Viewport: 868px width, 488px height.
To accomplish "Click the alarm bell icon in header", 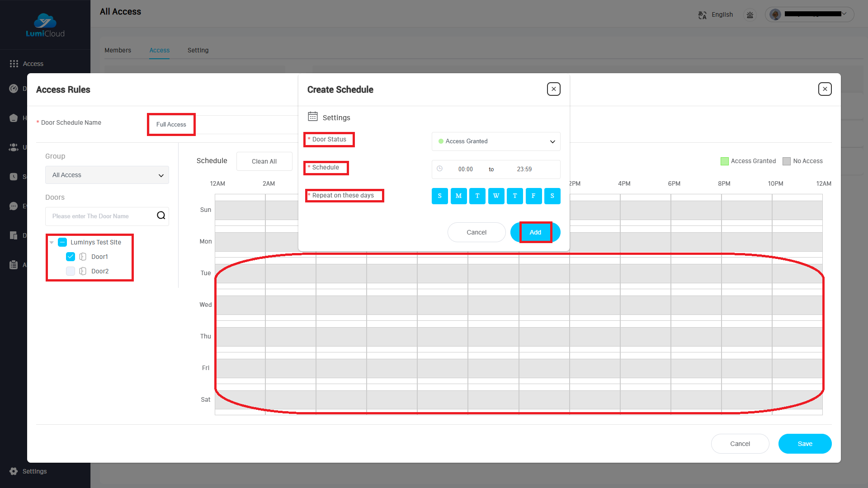I will (x=750, y=15).
